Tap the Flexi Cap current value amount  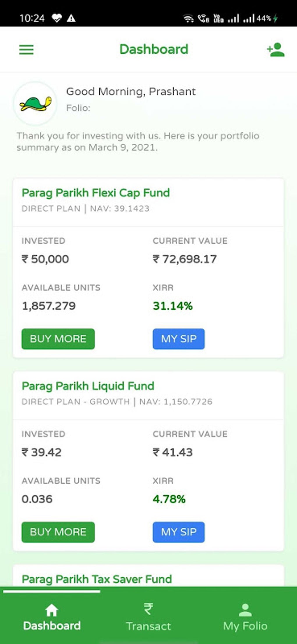tap(185, 259)
